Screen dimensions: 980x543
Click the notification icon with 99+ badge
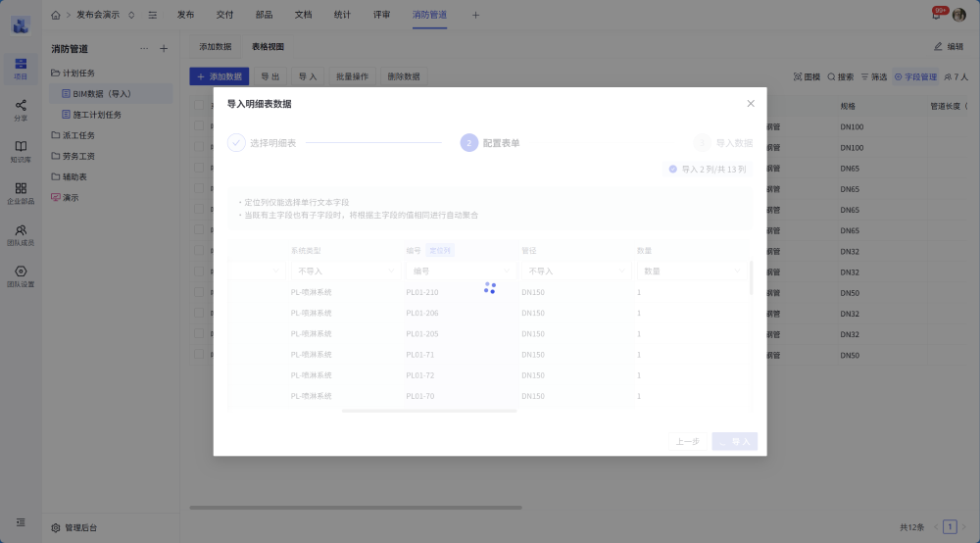pos(937,15)
